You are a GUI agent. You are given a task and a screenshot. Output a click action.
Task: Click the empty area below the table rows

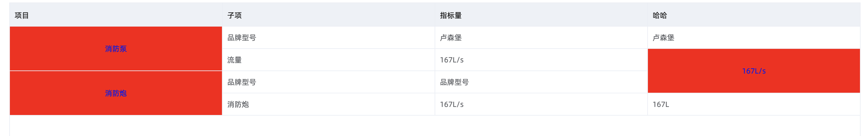tap(435, 126)
